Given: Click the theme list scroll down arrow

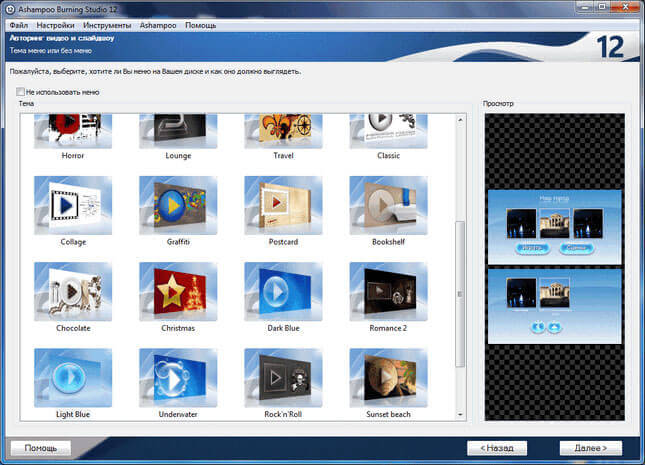Looking at the screenshot, I should click(460, 414).
